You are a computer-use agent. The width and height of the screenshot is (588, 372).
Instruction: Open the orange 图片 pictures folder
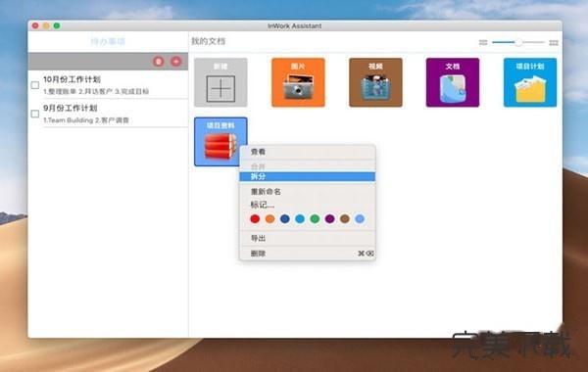pos(298,82)
